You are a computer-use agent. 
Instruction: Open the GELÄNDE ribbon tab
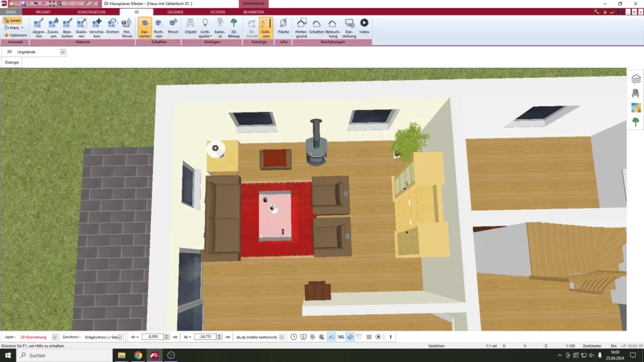[176, 12]
